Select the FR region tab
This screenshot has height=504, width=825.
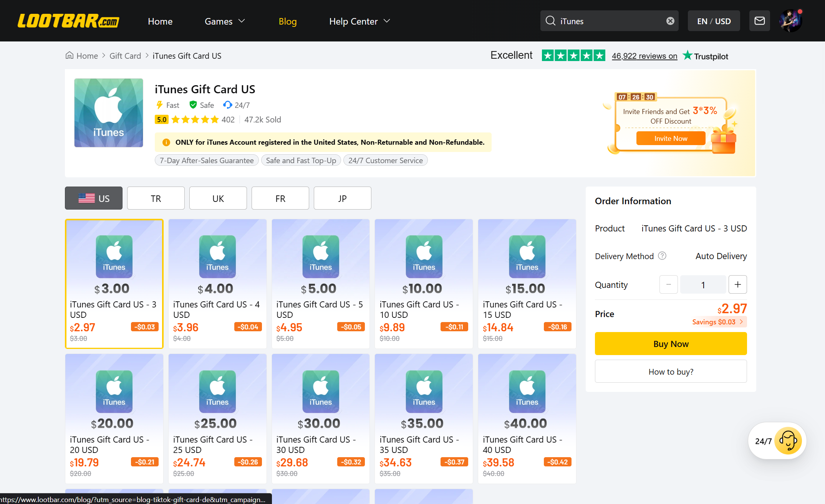coord(280,198)
